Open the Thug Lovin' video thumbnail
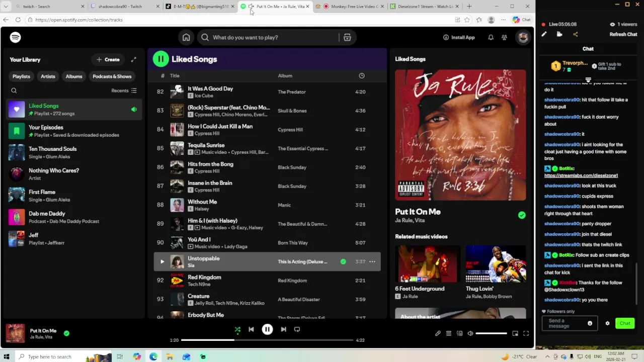This screenshot has width=644, height=362. point(496,264)
